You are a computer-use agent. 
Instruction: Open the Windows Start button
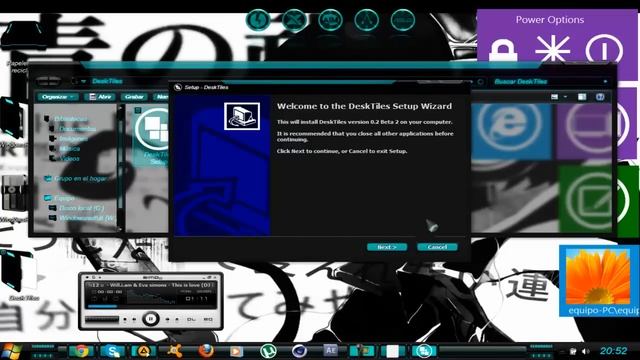click(11, 351)
